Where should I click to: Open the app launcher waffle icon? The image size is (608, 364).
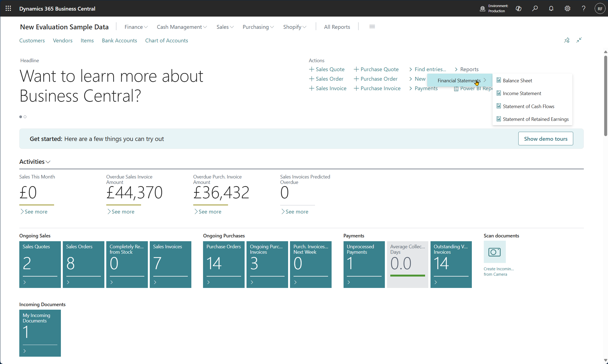pos(8,8)
